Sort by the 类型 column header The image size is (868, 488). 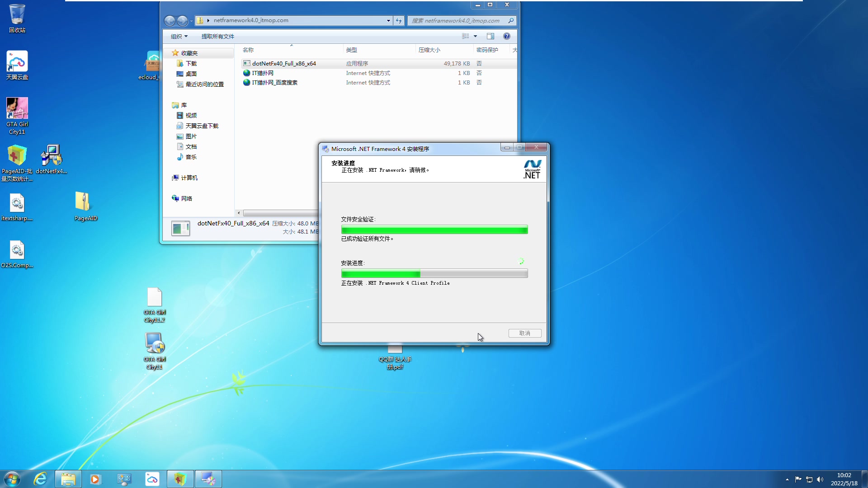click(x=379, y=50)
